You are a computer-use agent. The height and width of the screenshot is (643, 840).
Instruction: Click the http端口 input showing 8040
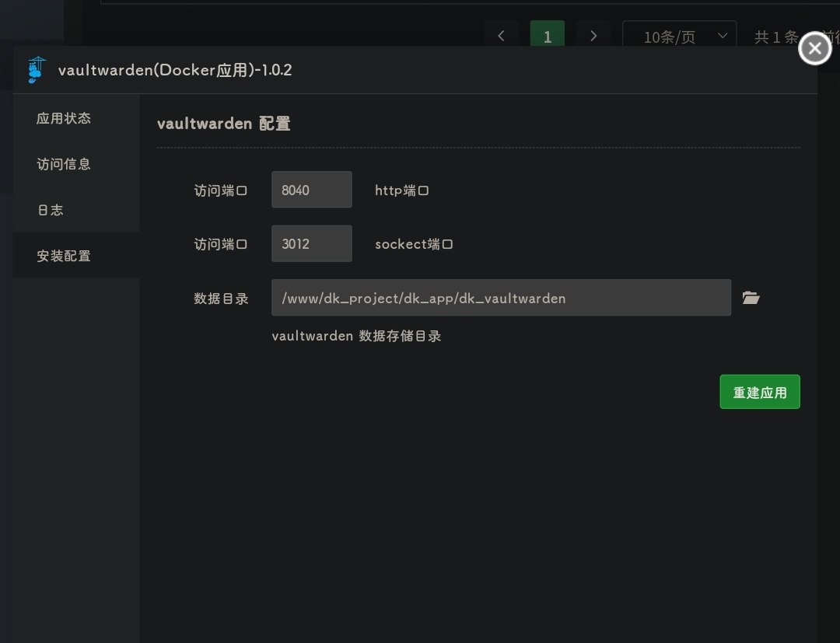(x=311, y=189)
